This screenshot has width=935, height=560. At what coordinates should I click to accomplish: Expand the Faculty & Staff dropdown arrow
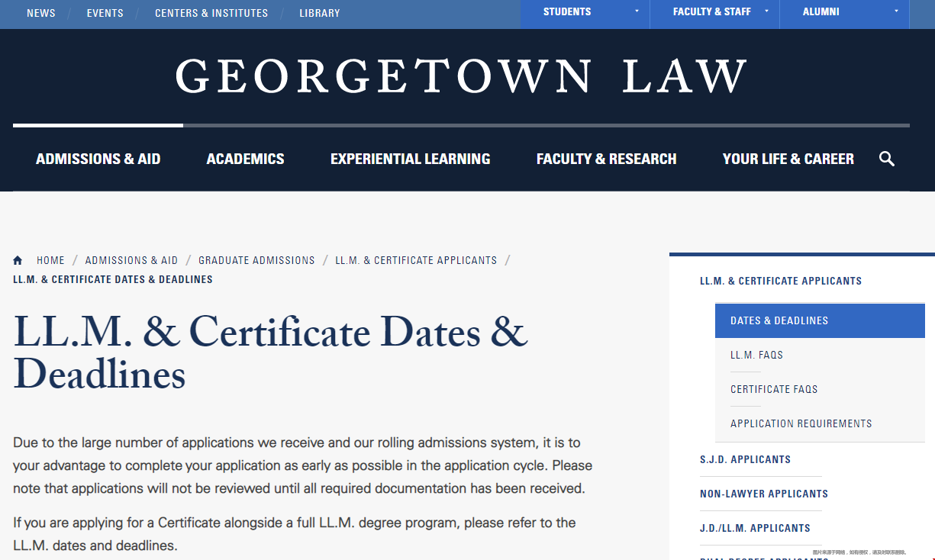[766, 11]
